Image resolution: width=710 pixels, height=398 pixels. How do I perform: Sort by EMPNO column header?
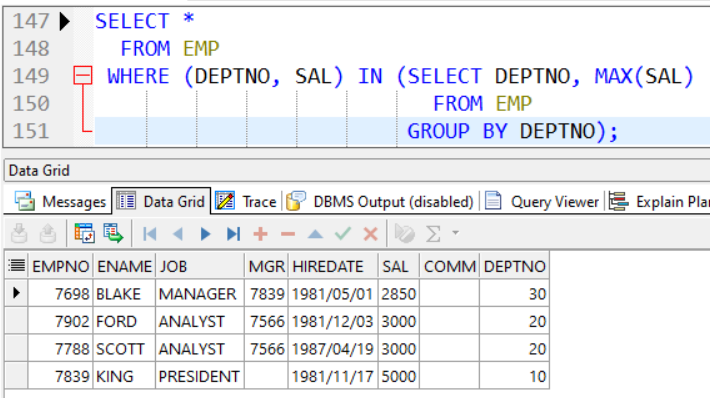click(61, 266)
